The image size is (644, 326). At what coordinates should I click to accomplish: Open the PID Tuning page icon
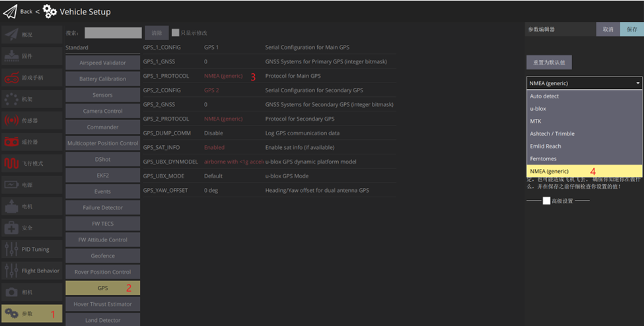[11, 249]
